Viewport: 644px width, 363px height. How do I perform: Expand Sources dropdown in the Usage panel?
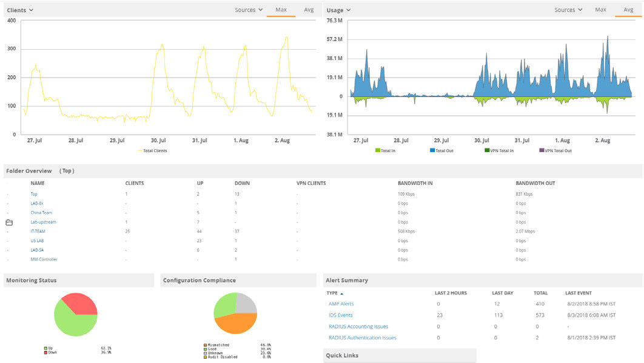pyautogui.click(x=568, y=10)
